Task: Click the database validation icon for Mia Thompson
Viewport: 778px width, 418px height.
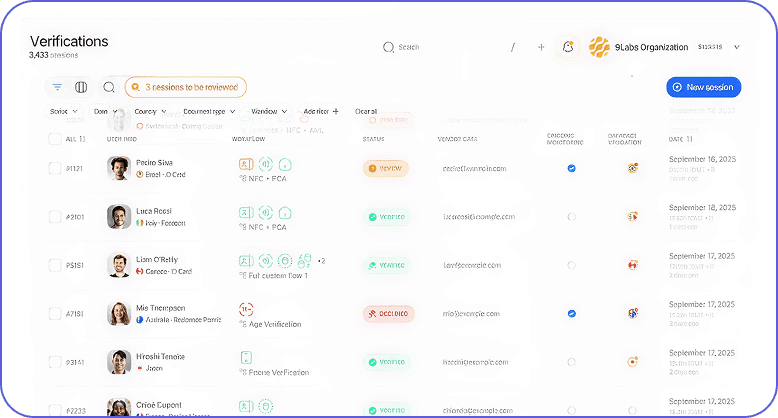Action: pyautogui.click(x=632, y=313)
